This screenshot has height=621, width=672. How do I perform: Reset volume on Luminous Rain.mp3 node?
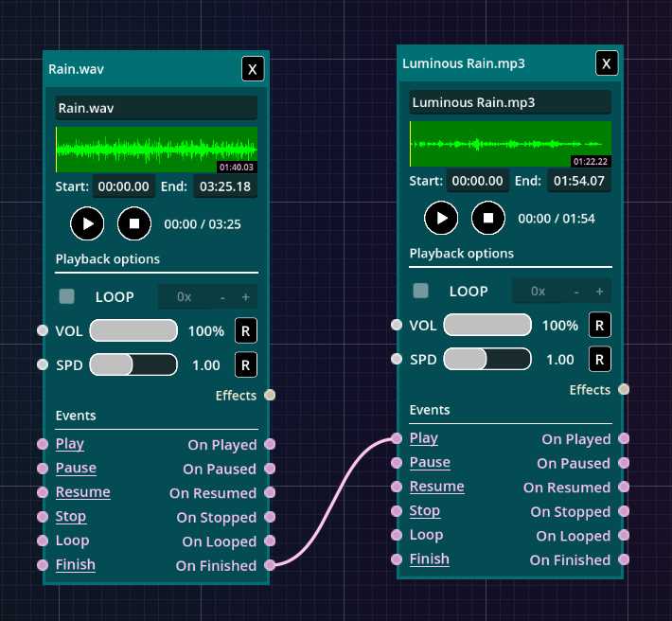[x=600, y=325]
